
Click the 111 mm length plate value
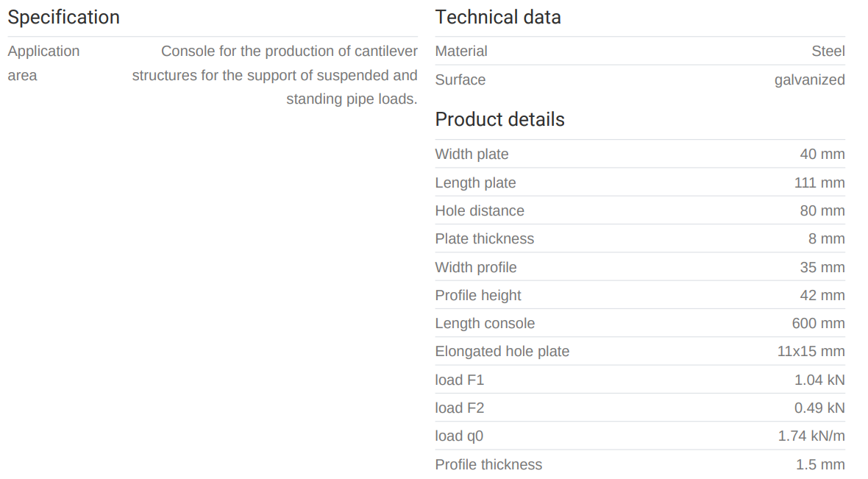click(819, 183)
